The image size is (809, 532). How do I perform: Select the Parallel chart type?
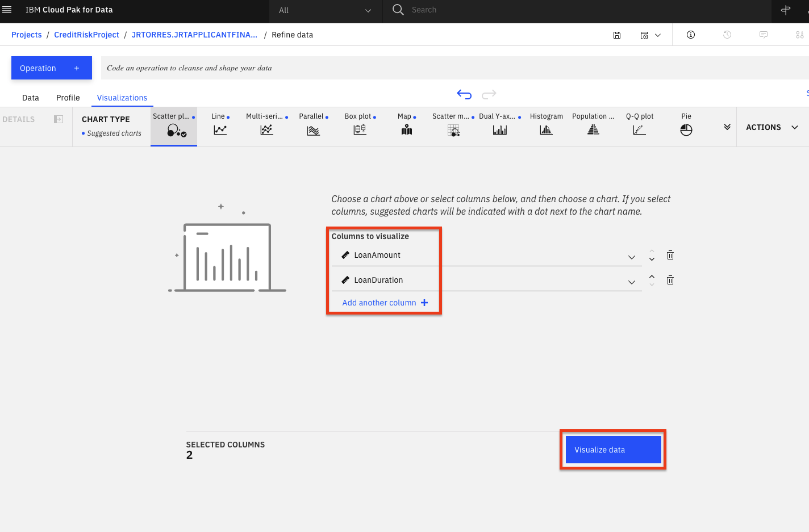[x=314, y=125]
